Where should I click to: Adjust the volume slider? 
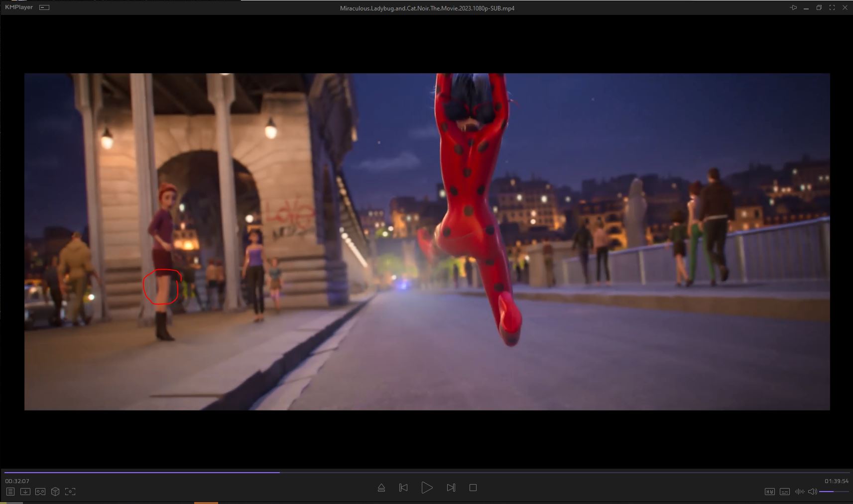(834, 492)
